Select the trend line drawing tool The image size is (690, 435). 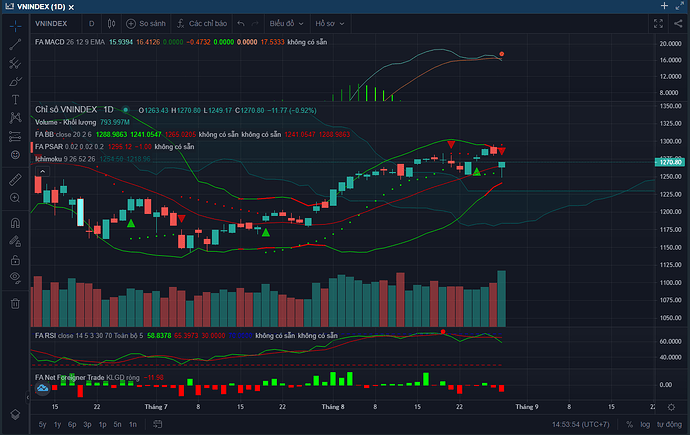(15, 44)
